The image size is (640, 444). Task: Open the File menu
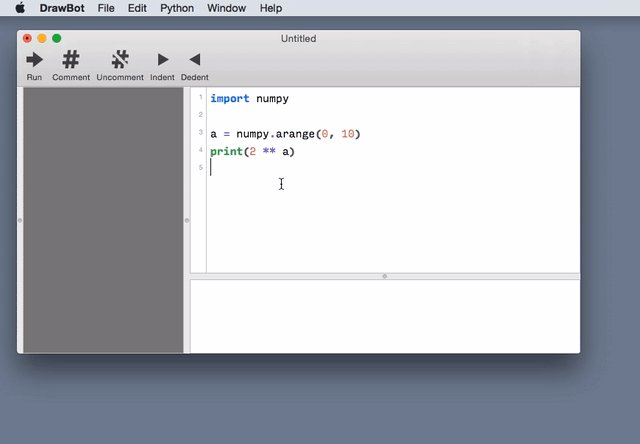[x=106, y=8]
